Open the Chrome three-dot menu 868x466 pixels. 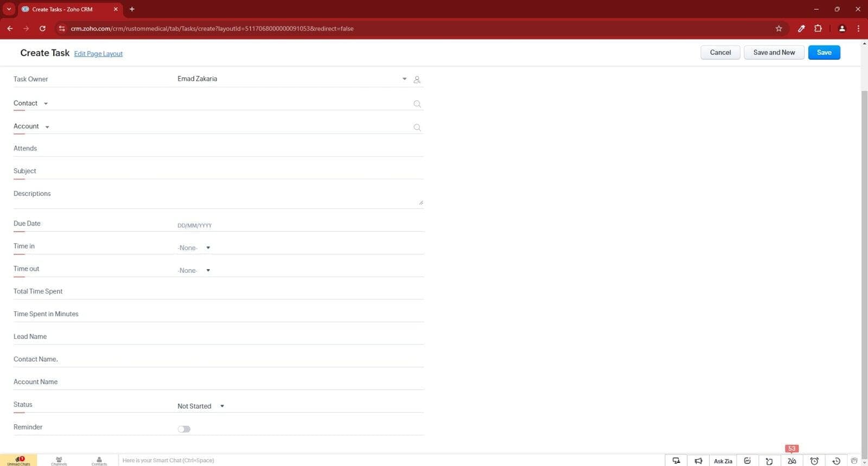tap(858, 28)
